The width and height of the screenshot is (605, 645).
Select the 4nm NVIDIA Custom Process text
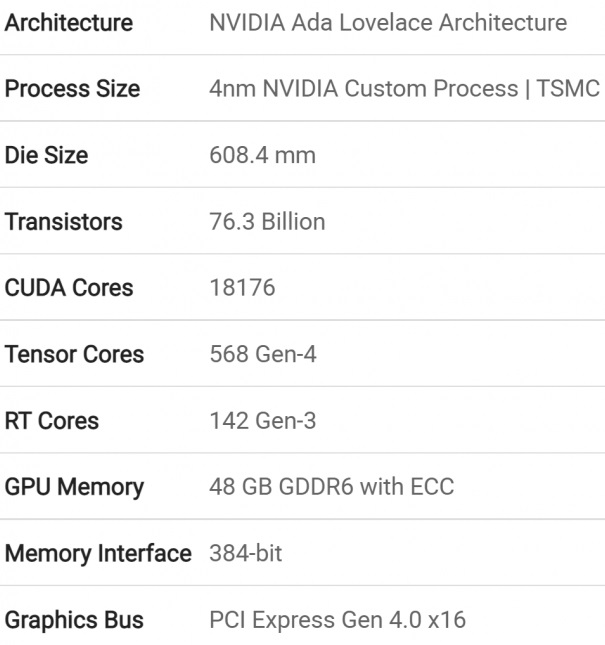(x=364, y=89)
